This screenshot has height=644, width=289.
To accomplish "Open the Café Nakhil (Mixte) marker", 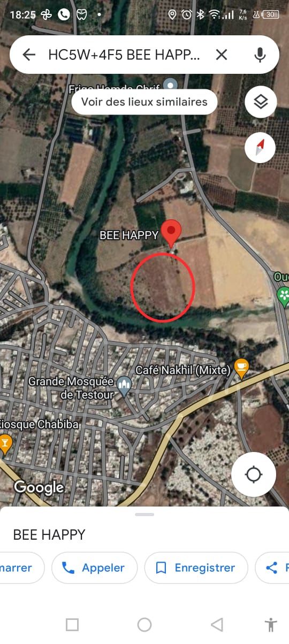I will click(x=242, y=369).
